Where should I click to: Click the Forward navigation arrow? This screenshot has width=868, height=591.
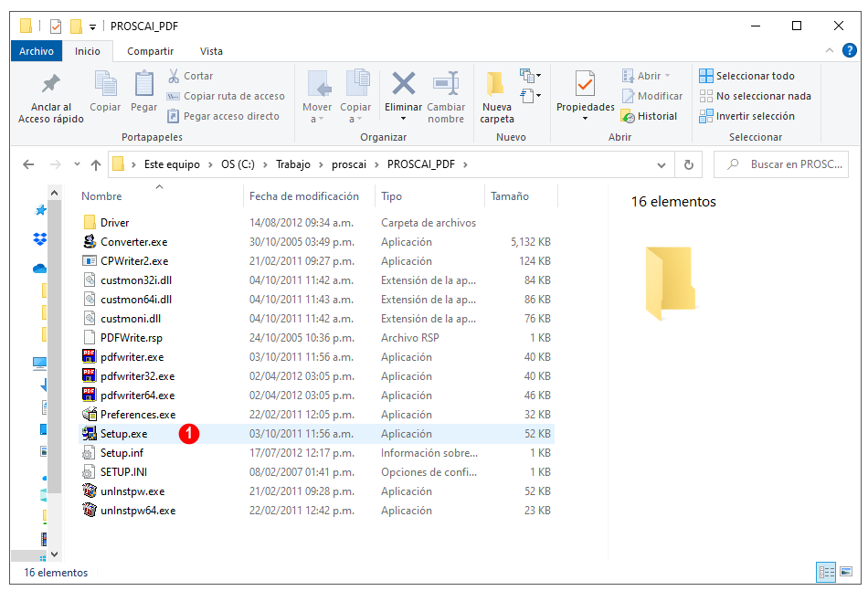tap(56, 164)
